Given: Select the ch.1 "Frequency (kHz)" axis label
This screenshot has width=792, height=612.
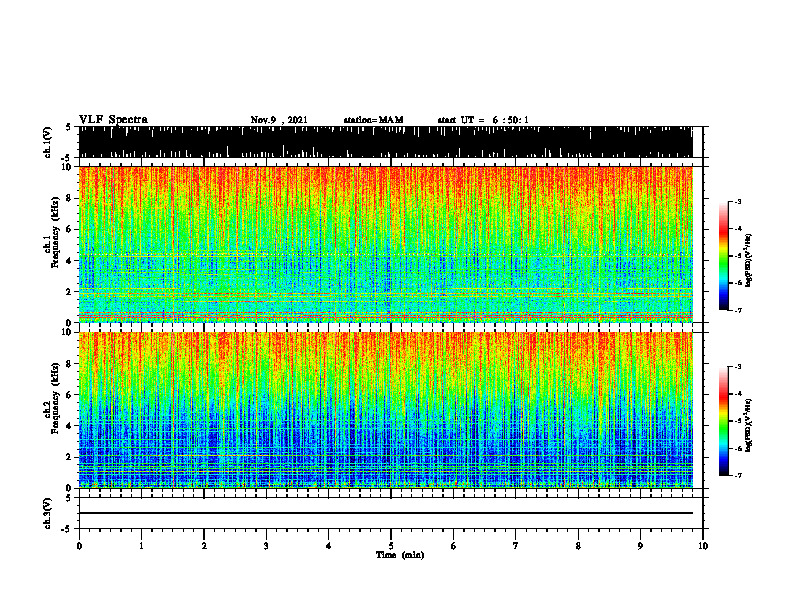Looking at the screenshot, I should coord(55,232).
